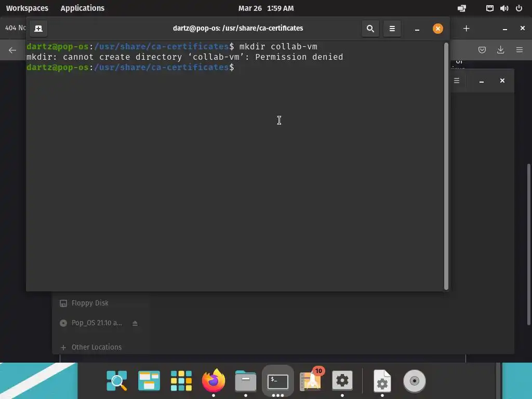Viewport: 532px width, 399px height.
Task: Close the Files window
Action: pos(502,81)
